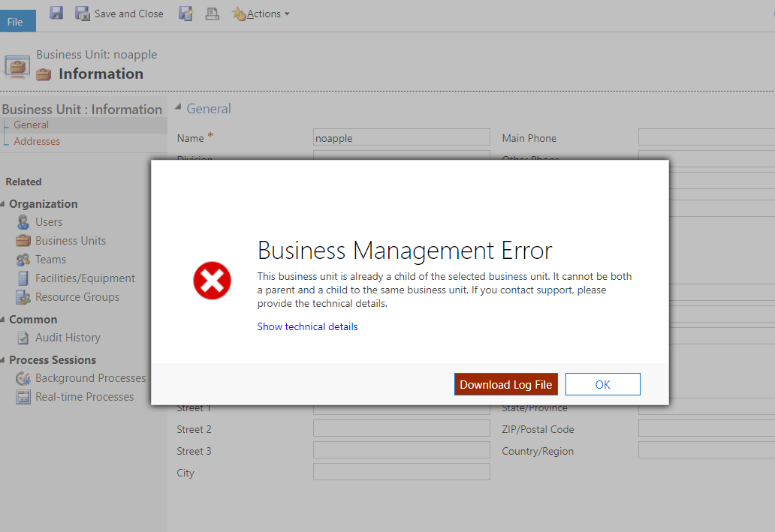Screen dimensions: 775x532
Task: Open Background Processes in sidebar
Action: click(x=89, y=378)
